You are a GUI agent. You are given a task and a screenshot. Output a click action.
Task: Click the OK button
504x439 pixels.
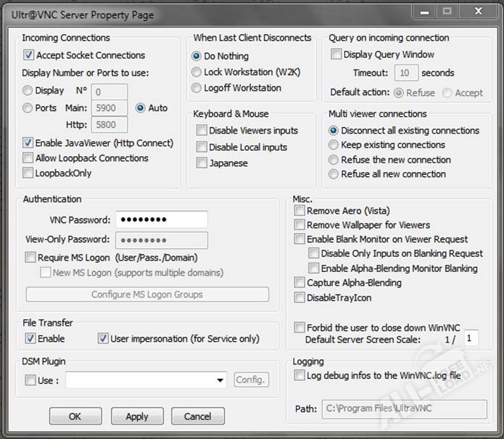click(75, 417)
